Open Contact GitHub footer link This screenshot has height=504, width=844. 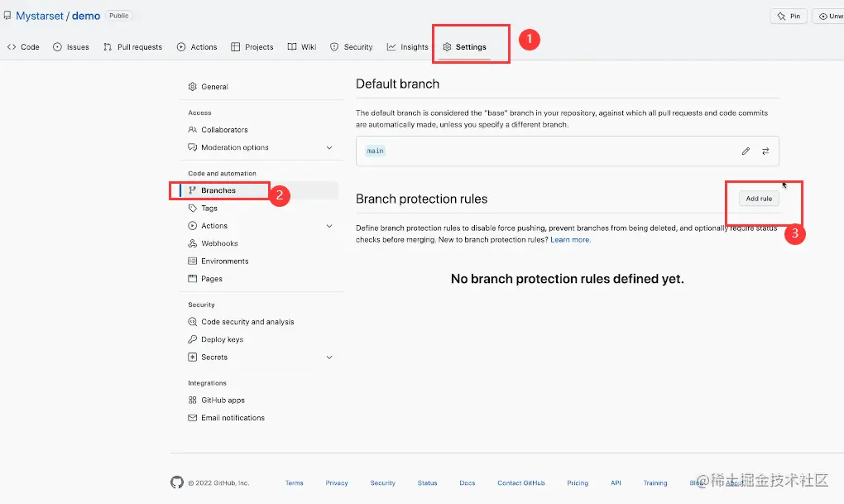(x=521, y=483)
